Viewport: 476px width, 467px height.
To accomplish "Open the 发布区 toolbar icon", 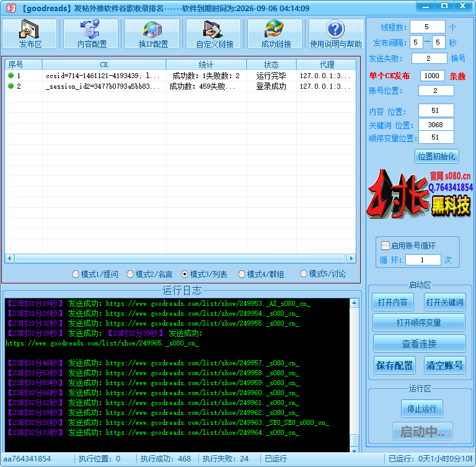I will 30,33.
